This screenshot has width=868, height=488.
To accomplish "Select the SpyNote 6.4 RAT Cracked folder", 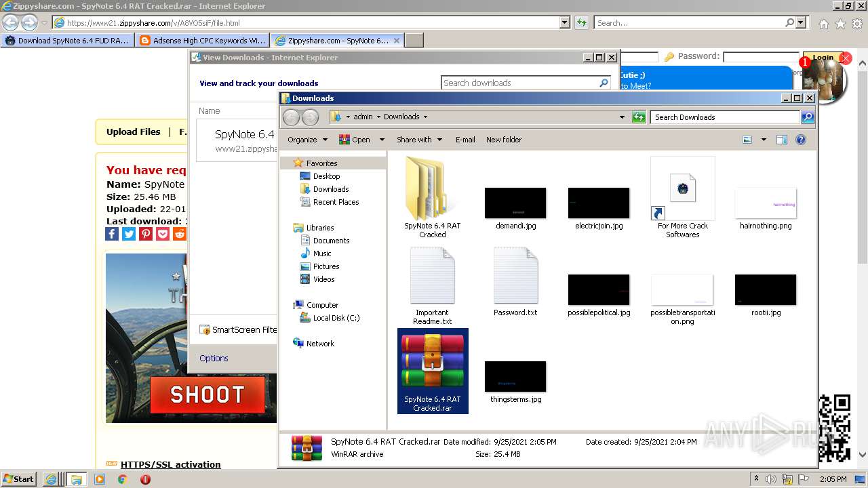I will [x=432, y=197].
